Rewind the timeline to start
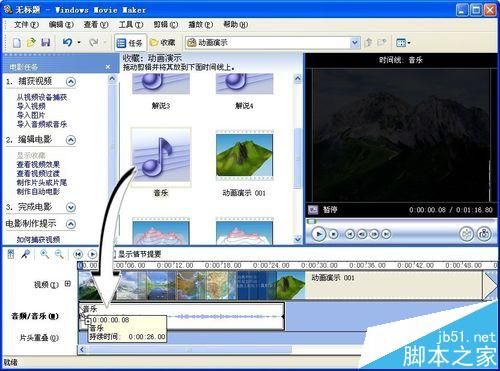 [78, 254]
